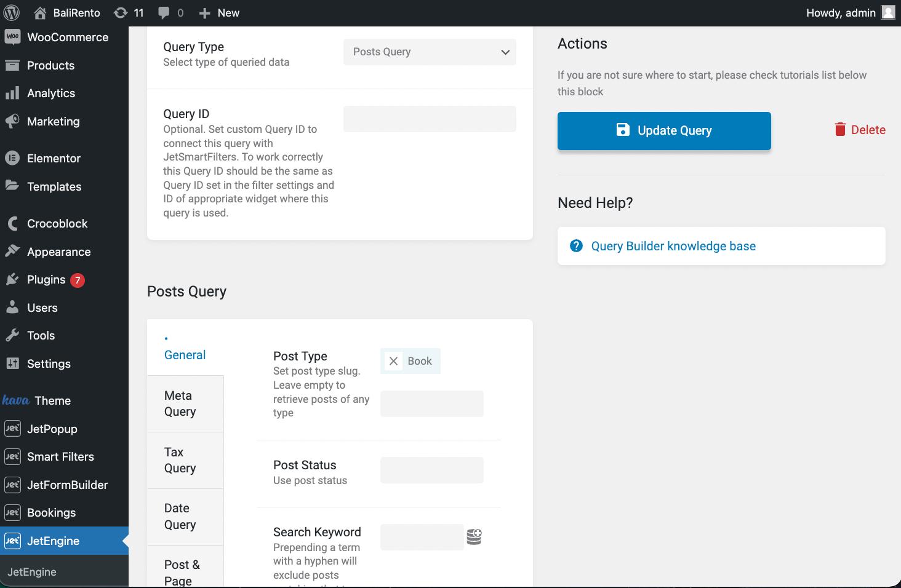Open the JetEngine submenu item
901x588 pixels.
pyautogui.click(x=32, y=572)
